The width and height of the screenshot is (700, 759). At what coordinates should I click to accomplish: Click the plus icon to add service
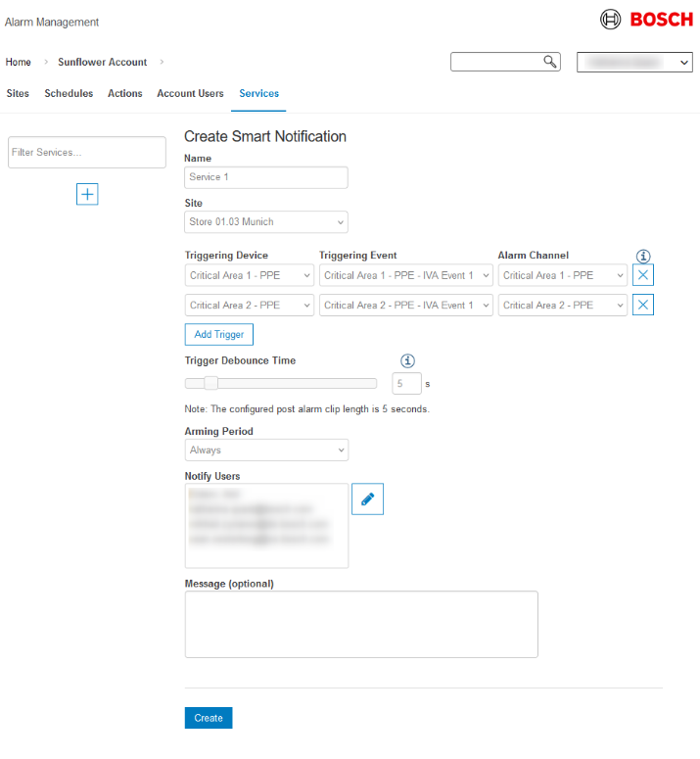coord(87,194)
